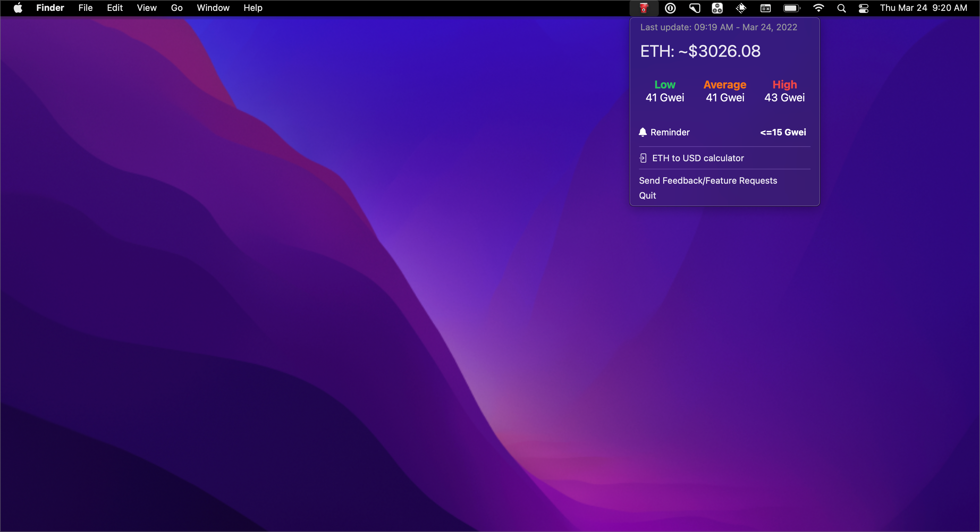Open the 1Password menu bar icon
The height and width of the screenshot is (532, 980).
670,8
